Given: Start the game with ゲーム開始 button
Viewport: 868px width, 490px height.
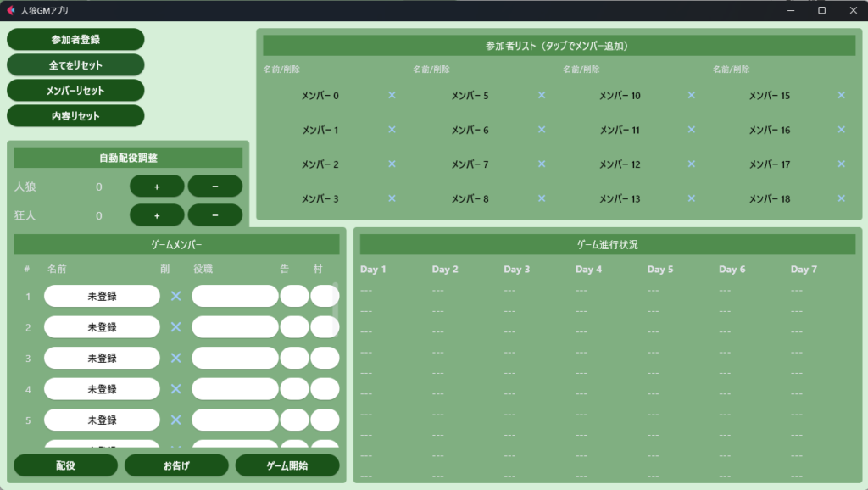Looking at the screenshot, I should 287,465.
